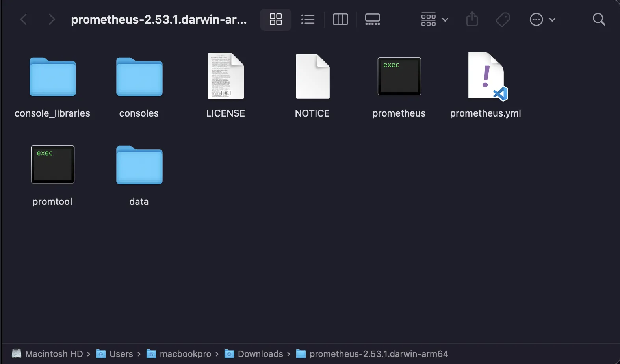Screen dimensions: 620x364
Task: Click Downloads in the path bar
Action: [254, 354]
